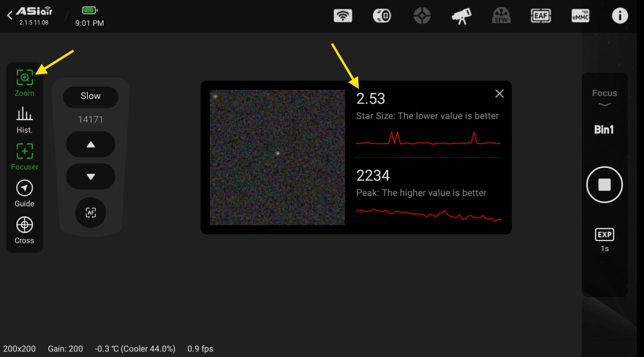Stop the focus exposure loop
The height and width of the screenshot is (357, 644).
[x=604, y=184]
